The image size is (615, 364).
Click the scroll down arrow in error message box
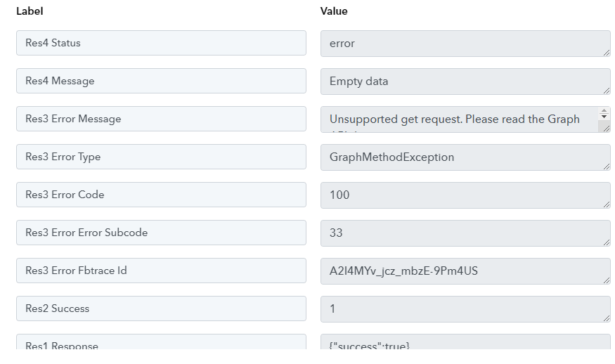click(604, 117)
